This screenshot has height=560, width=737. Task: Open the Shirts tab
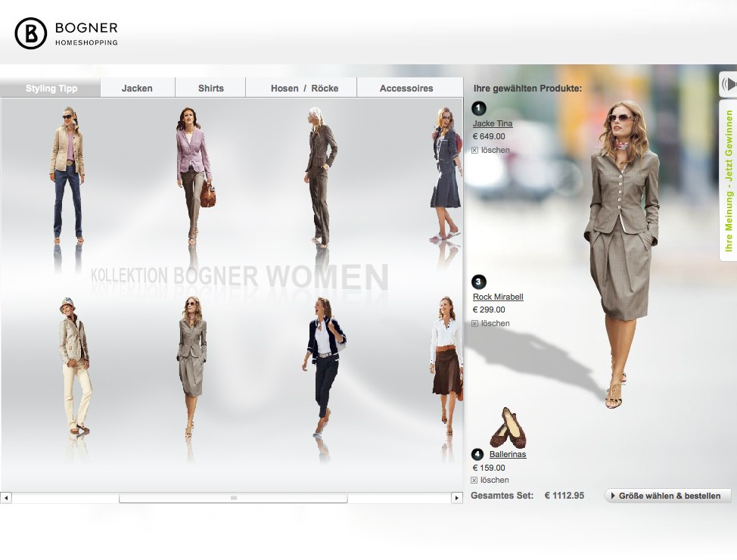210,88
